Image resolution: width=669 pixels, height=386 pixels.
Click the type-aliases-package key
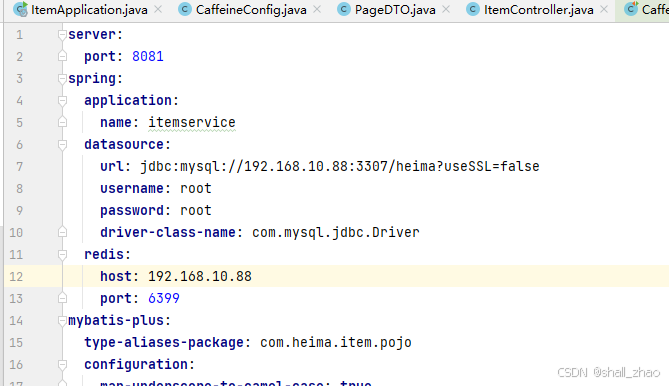point(164,342)
